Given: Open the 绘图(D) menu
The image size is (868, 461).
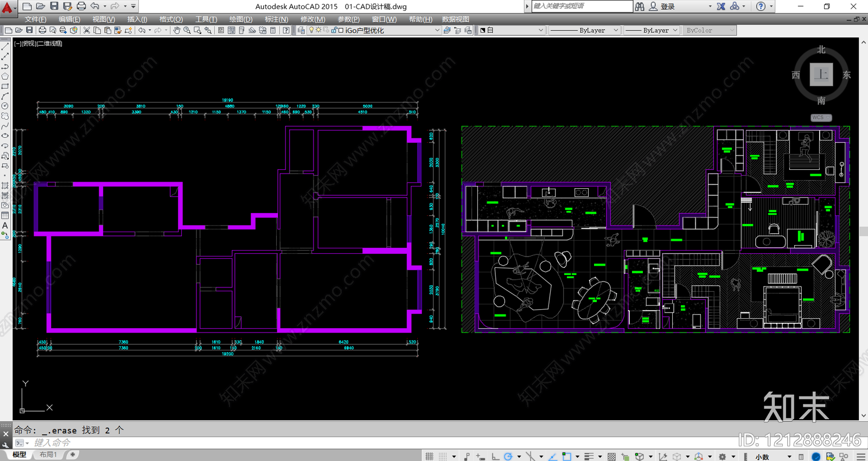Looking at the screenshot, I should pyautogui.click(x=241, y=20).
